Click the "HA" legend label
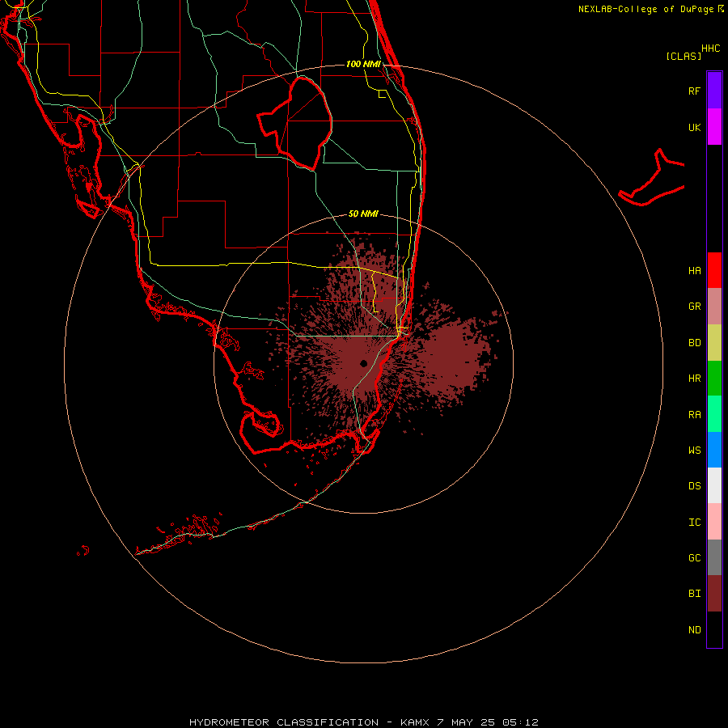 tap(694, 270)
